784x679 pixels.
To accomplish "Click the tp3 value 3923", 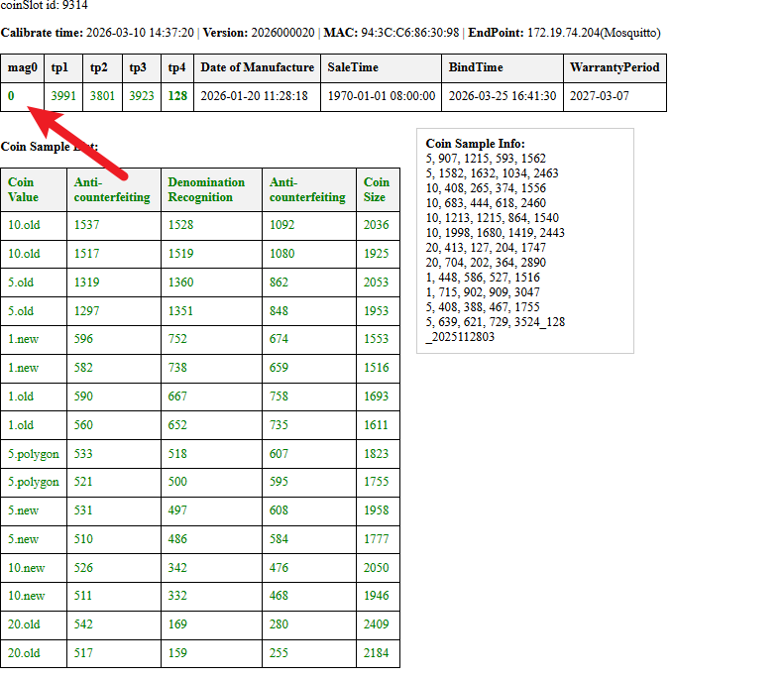I will pos(142,96).
